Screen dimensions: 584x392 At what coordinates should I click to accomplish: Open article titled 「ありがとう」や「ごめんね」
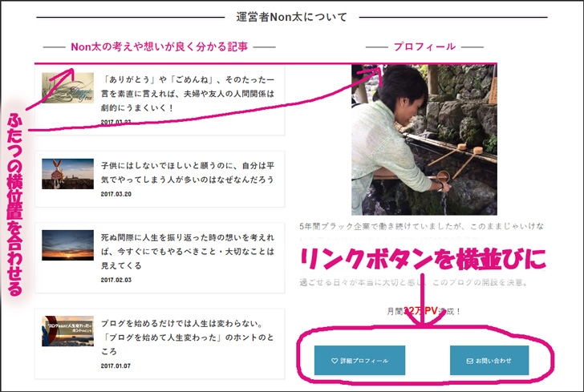coord(189,93)
